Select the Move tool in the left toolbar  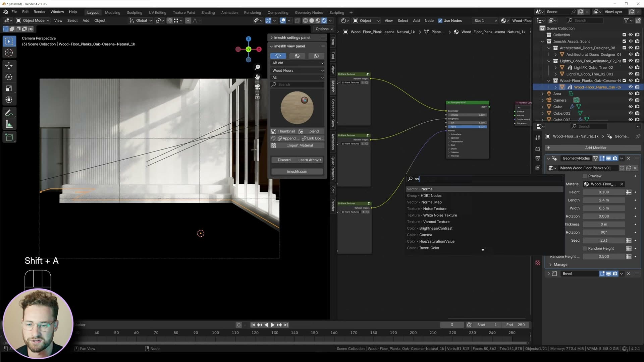[x=9, y=65]
